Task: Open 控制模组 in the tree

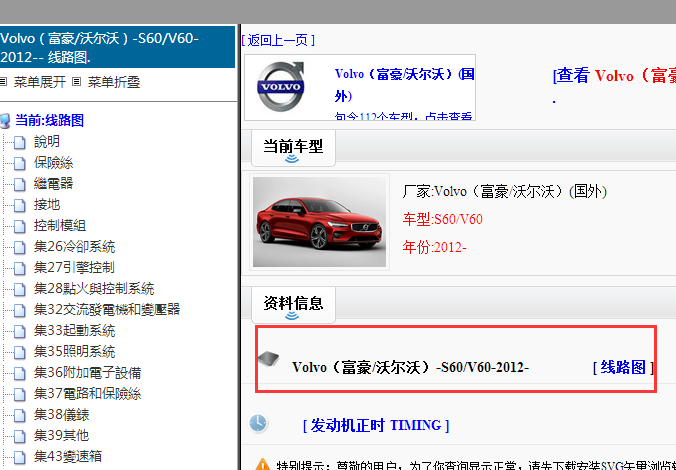Action: click(x=60, y=226)
